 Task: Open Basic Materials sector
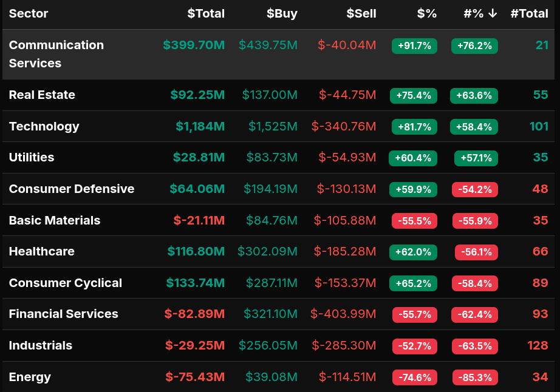click(x=55, y=220)
